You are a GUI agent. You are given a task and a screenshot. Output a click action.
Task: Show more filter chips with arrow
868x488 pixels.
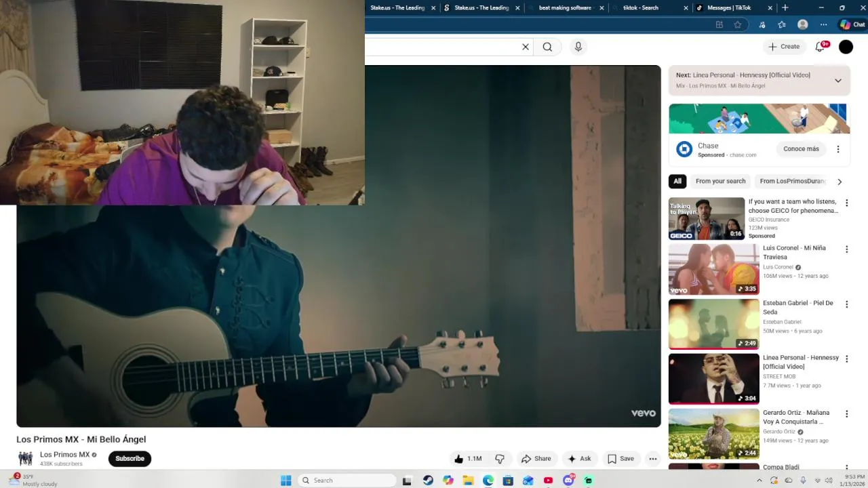tap(840, 182)
